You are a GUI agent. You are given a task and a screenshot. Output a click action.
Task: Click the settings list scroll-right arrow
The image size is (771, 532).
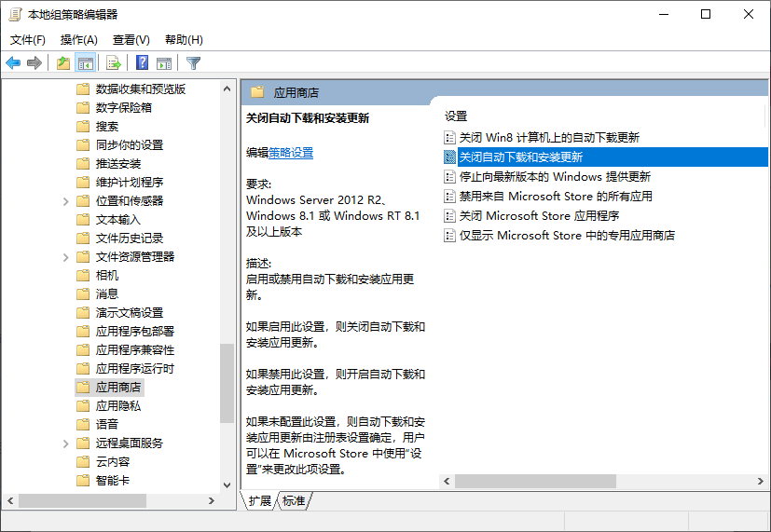pos(760,481)
